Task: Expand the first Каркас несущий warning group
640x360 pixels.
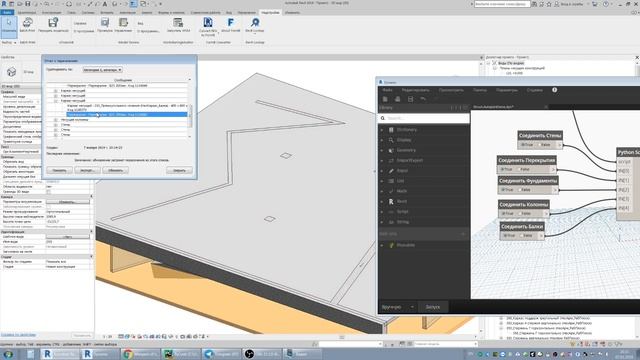Action: [56, 91]
